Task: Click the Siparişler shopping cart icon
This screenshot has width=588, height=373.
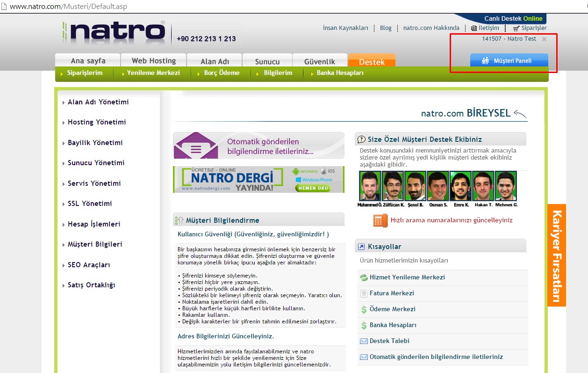Action: click(516, 29)
